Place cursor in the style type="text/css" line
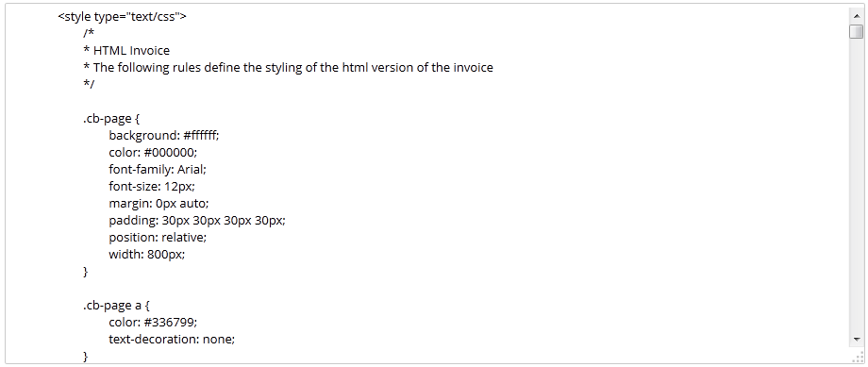The width and height of the screenshot is (868, 367). tap(123, 17)
